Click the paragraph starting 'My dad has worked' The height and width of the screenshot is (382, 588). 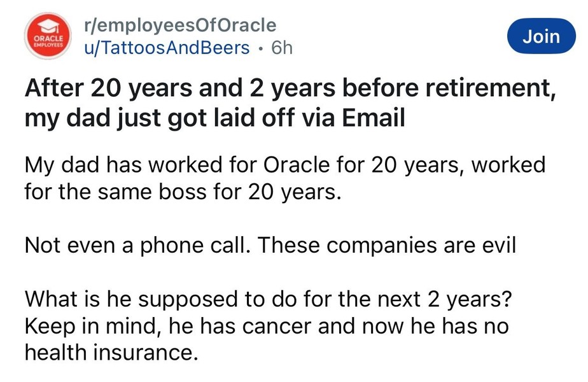[284, 166]
